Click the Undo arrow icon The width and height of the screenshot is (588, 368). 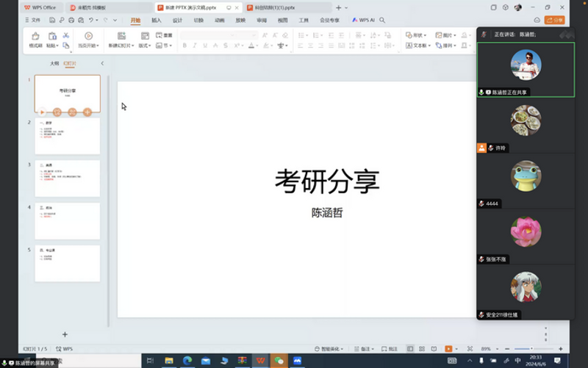[90, 21]
